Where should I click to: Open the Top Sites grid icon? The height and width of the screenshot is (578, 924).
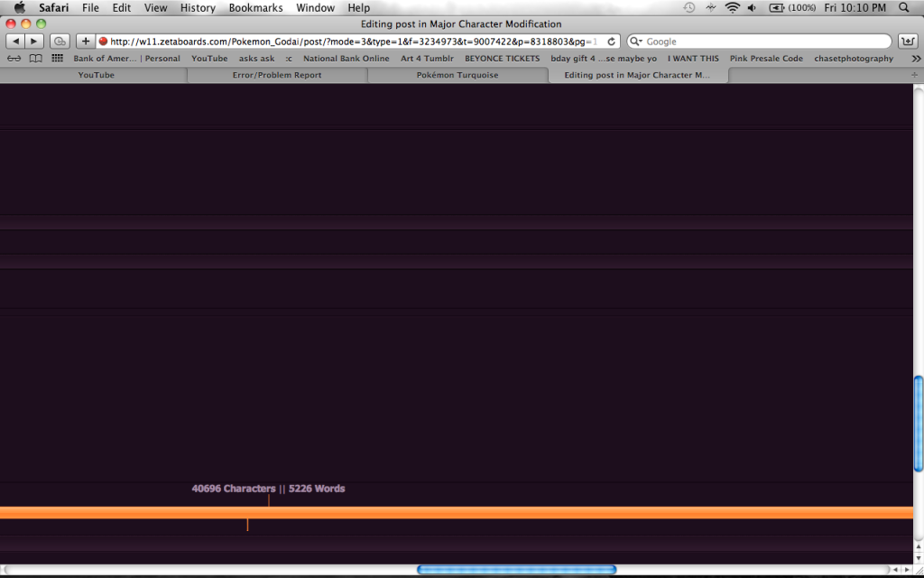click(58, 59)
